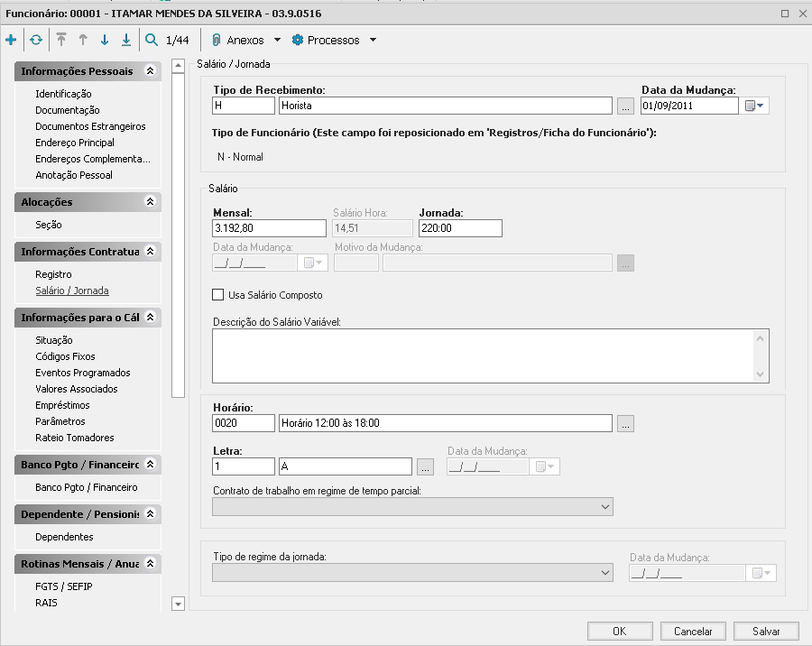The width and height of the screenshot is (812, 646).
Task: Open Eventos Programados item
Action: (83, 373)
